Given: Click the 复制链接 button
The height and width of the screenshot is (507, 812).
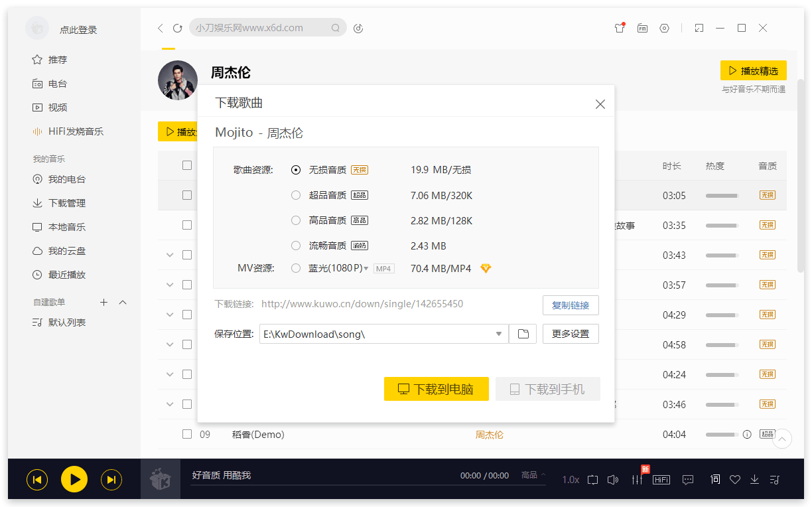Looking at the screenshot, I should (571, 305).
